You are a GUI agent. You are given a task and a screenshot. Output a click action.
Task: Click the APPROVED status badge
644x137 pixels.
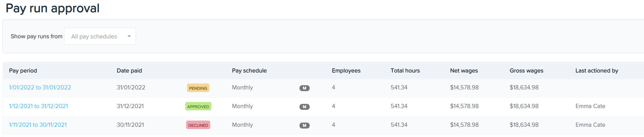click(198, 106)
